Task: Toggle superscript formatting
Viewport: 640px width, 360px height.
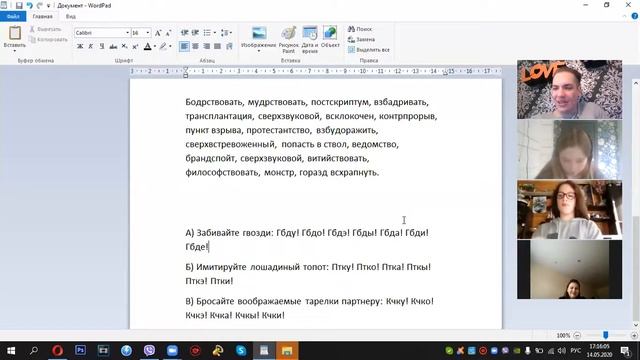Action: coord(136,47)
